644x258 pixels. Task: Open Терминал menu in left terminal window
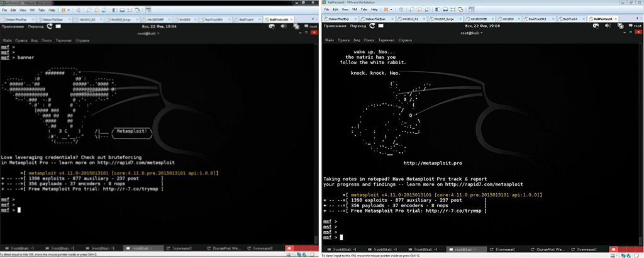pos(64,41)
